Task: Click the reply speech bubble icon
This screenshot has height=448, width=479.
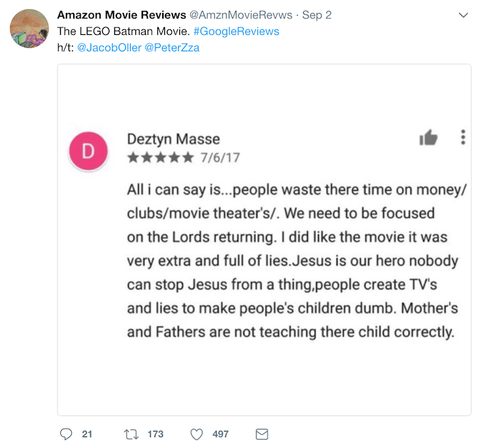Action: coord(66,434)
